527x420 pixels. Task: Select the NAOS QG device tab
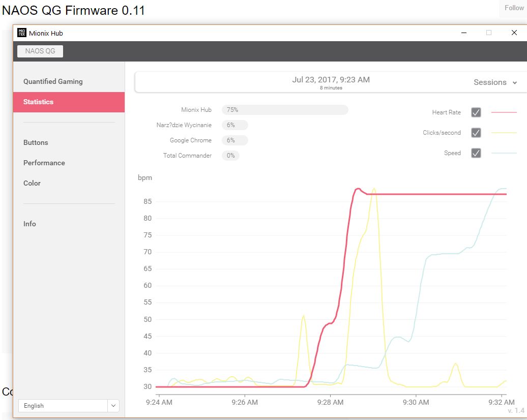pyautogui.click(x=40, y=51)
